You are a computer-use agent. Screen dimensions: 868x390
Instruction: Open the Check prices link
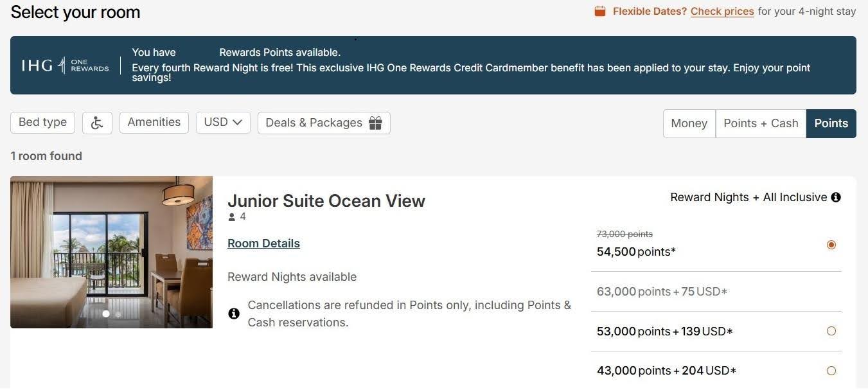[x=722, y=12]
